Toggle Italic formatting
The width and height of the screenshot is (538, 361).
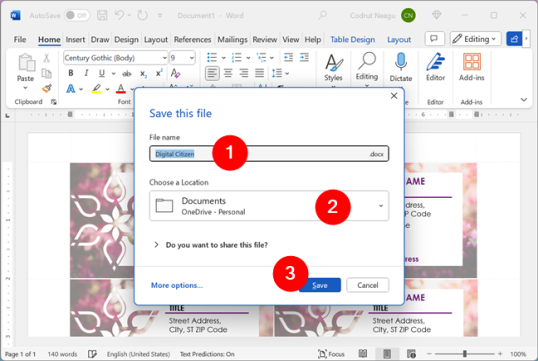[86, 73]
